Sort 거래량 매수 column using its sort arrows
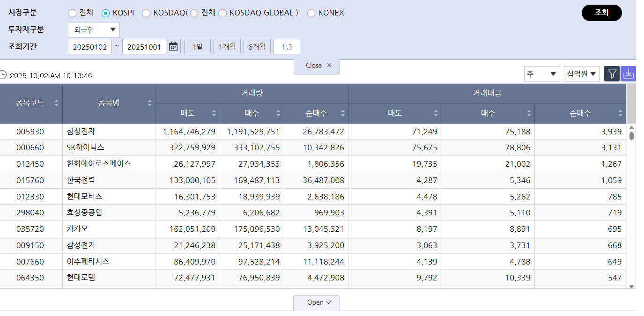This screenshot has width=644, height=316. pyautogui.click(x=279, y=113)
